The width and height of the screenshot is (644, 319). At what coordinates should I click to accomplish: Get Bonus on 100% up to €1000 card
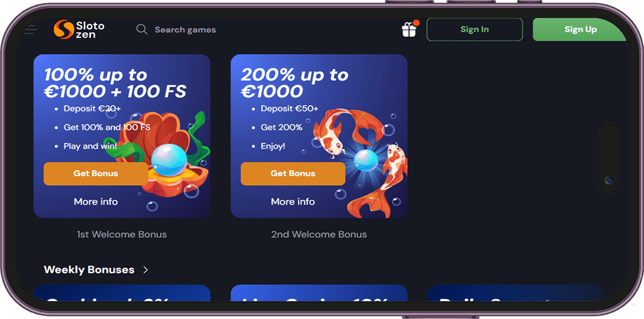[96, 174]
